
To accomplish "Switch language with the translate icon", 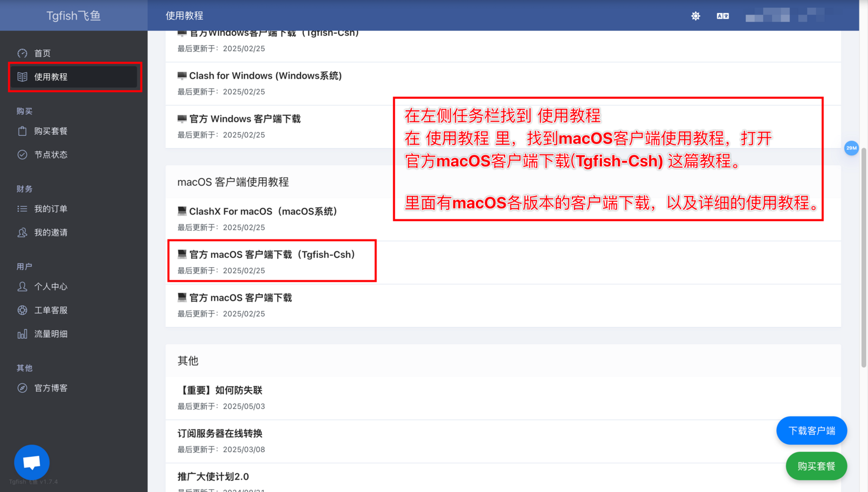I will coord(723,16).
